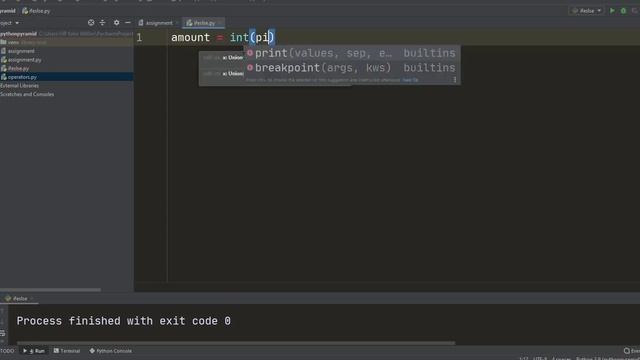Click the .py file in navigation breadcrumb
Screen dimensions: 640x360
click(x=36, y=11)
